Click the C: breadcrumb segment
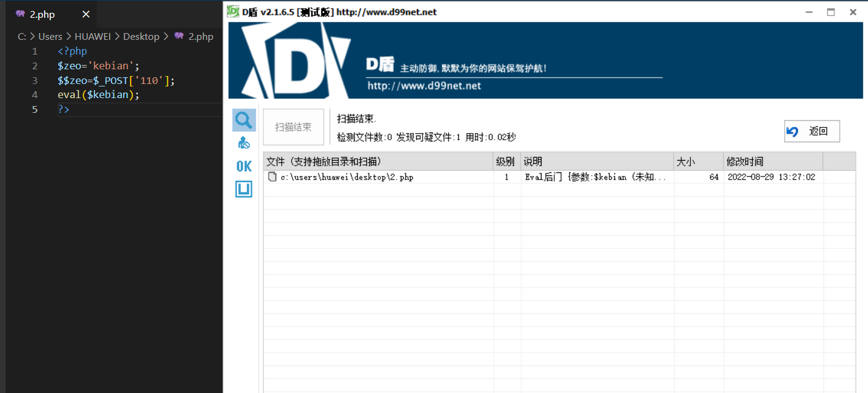Screen dimensions: 868x393 (x=22, y=36)
